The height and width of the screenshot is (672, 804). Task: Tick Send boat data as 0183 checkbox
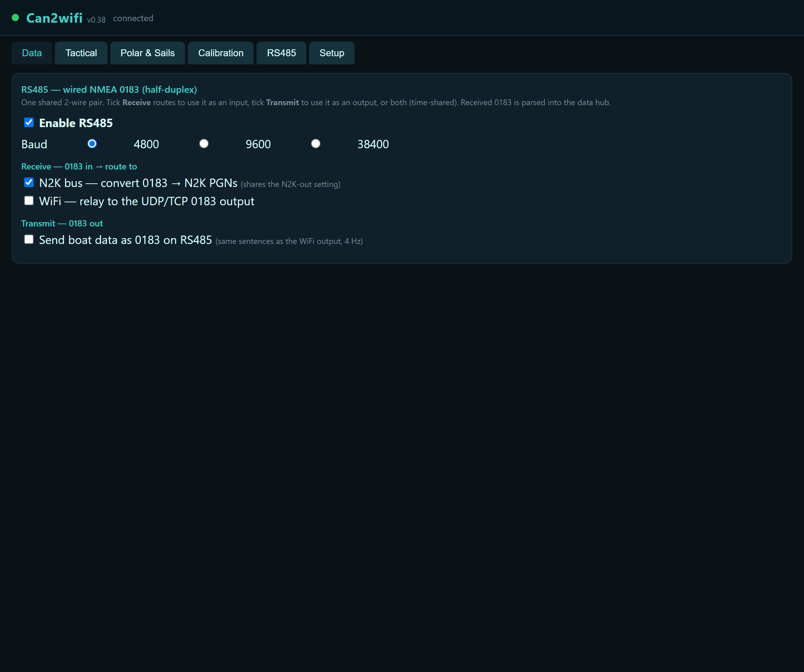[29, 239]
